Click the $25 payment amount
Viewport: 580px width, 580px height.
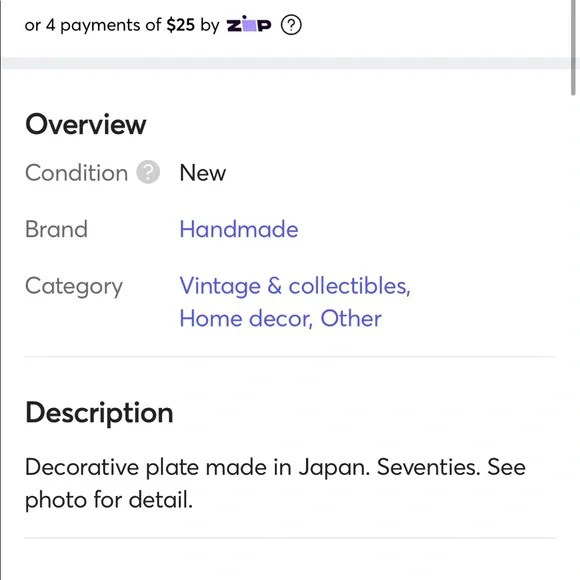pos(181,25)
